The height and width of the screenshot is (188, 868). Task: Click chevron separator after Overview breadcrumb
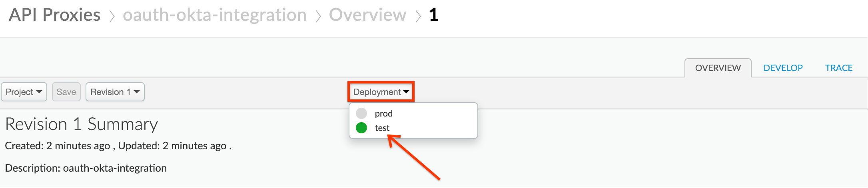point(418,16)
